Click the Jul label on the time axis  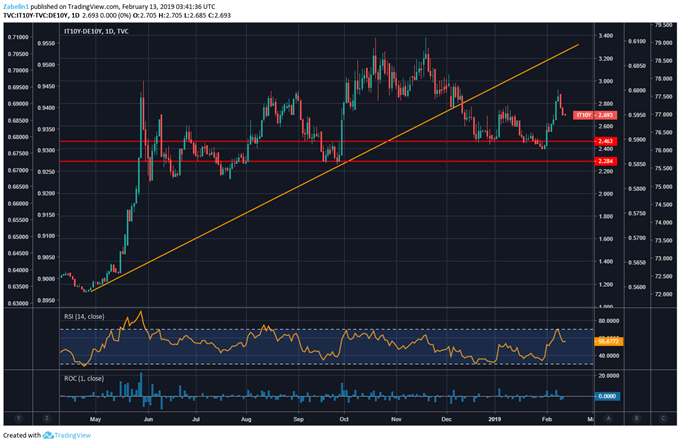(196, 419)
